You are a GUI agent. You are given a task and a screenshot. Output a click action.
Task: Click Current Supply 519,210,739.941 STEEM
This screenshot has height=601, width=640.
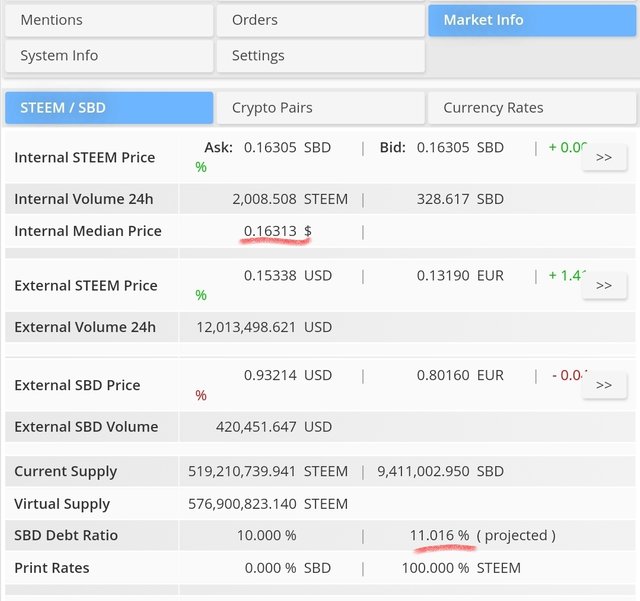coord(268,471)
